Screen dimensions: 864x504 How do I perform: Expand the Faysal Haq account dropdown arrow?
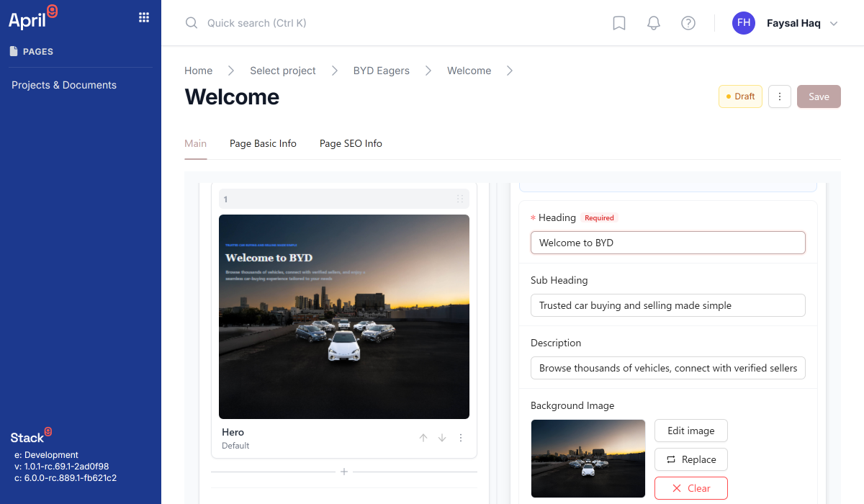(x=834, y=24)
